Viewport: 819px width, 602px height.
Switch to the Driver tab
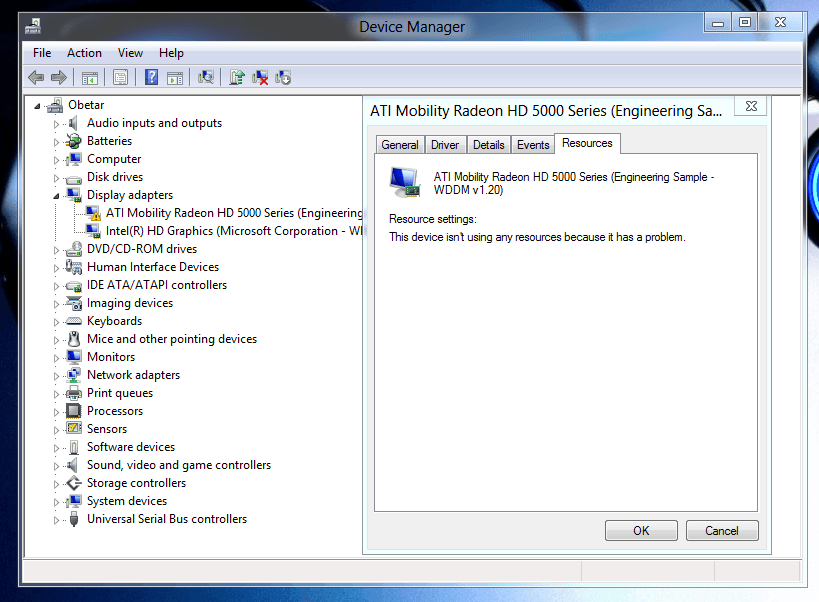point(445,145)
